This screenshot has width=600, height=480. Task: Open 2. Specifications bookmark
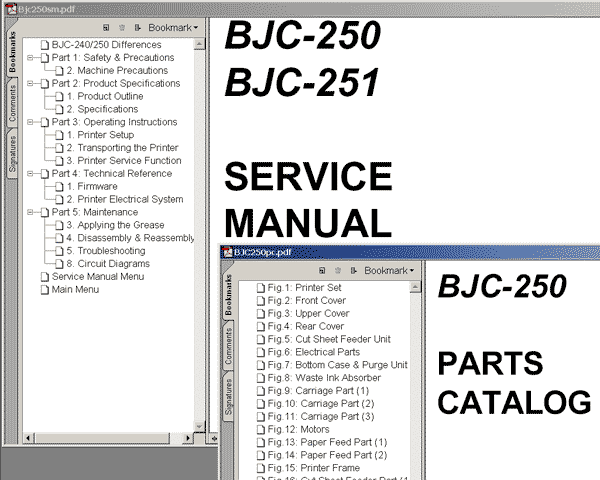tap(102, 109)
